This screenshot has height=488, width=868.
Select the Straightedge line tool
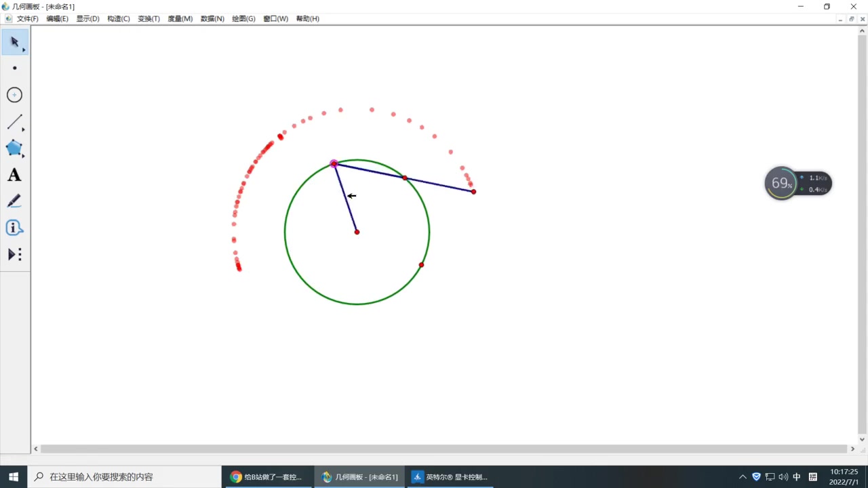[x=15, y=122]
